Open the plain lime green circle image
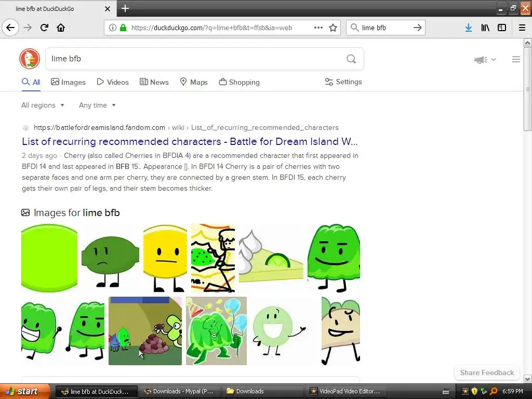This screenshot has width=532, height=399. 49,258
